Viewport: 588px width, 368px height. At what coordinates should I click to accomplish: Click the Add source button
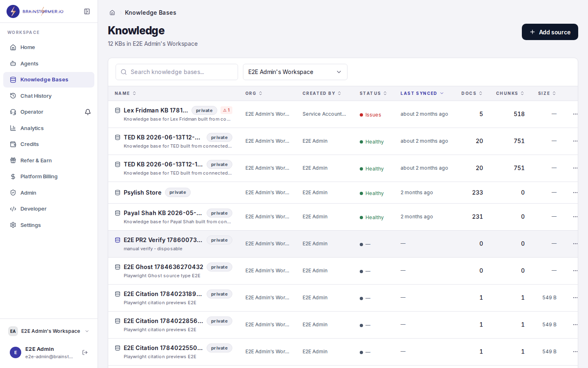550,32
